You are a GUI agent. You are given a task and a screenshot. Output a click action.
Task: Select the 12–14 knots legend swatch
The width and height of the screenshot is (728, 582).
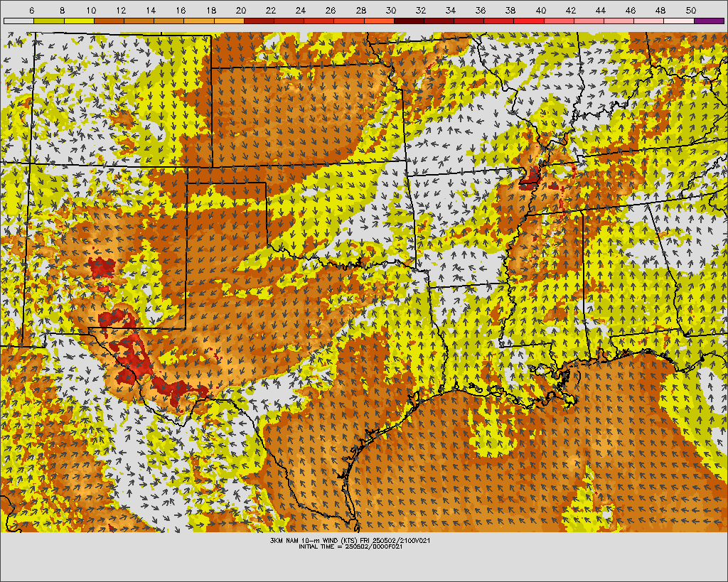click(x=139, y=21)
